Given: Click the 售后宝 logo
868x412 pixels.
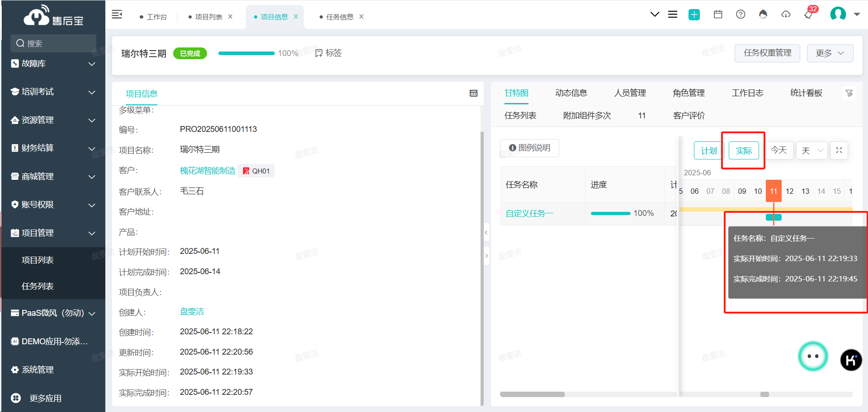Looking at the screenshot, I should [53, 16].
